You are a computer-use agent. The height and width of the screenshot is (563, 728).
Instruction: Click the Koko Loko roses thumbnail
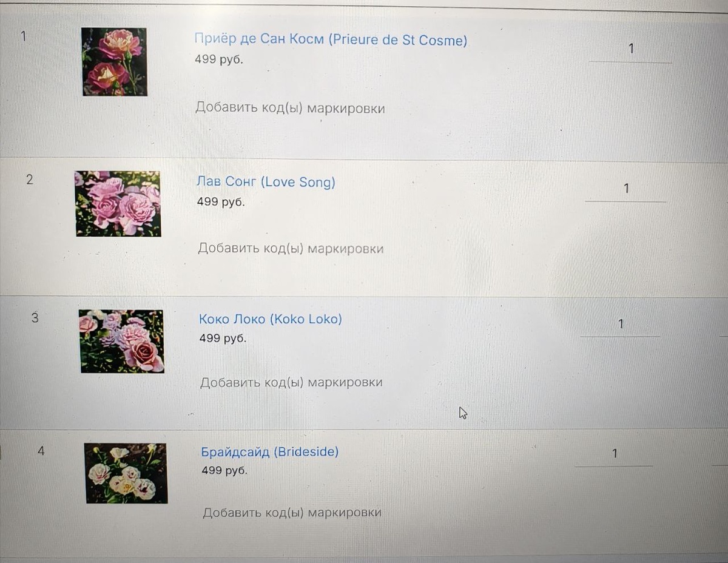(121, 341)
